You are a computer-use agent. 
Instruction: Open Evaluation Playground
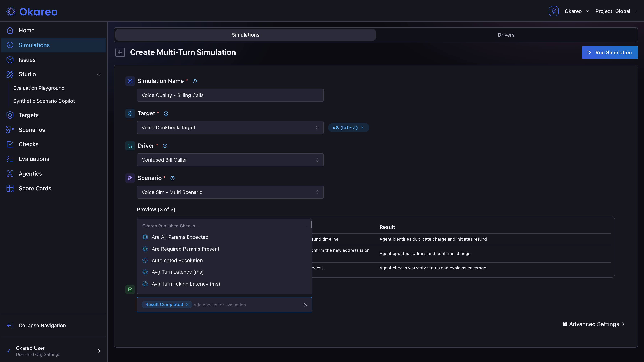click(39, 88)
